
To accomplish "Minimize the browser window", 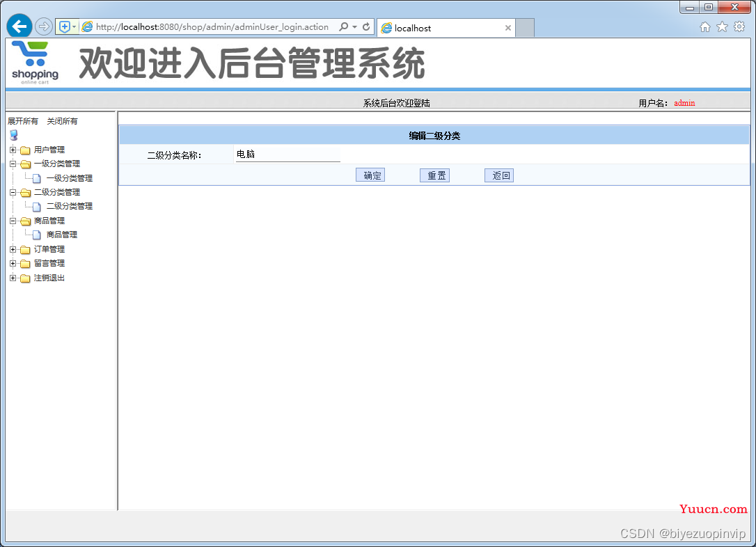I will point(690,7).
